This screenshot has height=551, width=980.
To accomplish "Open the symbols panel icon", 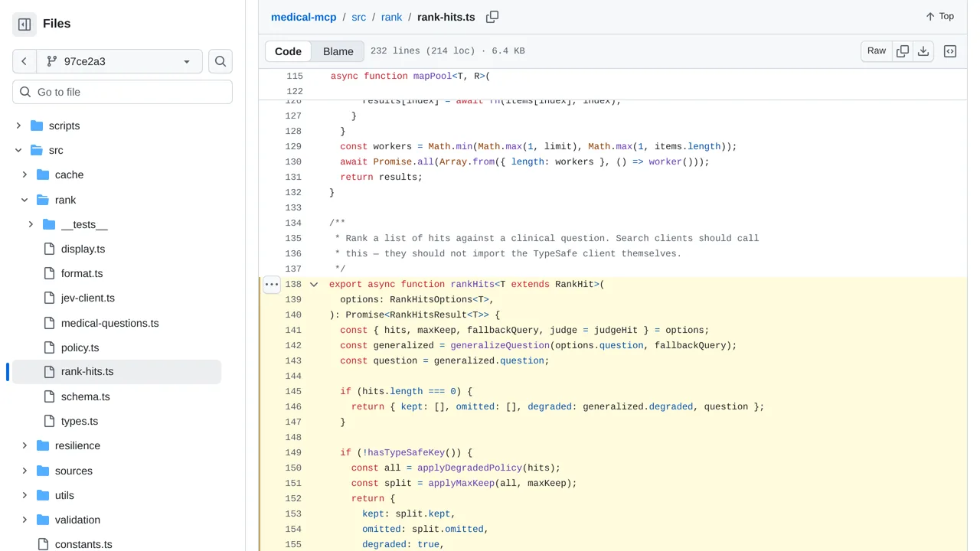I will (x=950, y=51).
